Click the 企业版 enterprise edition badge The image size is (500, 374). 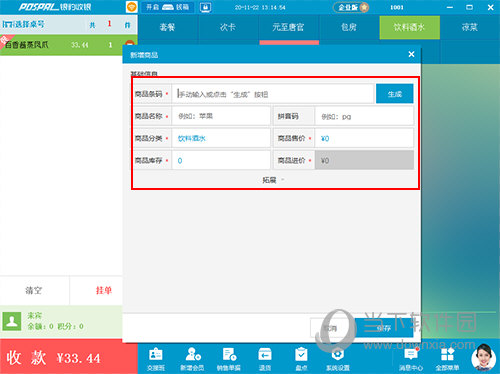(x=351, y=7)
